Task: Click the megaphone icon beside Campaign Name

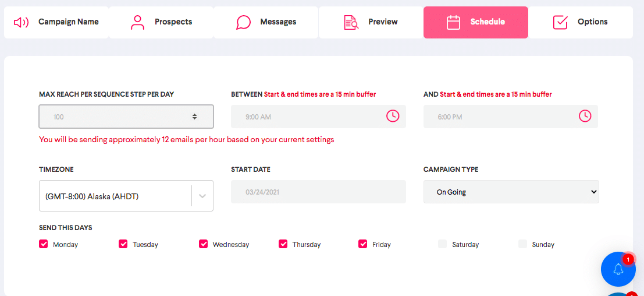Action: 21,22
